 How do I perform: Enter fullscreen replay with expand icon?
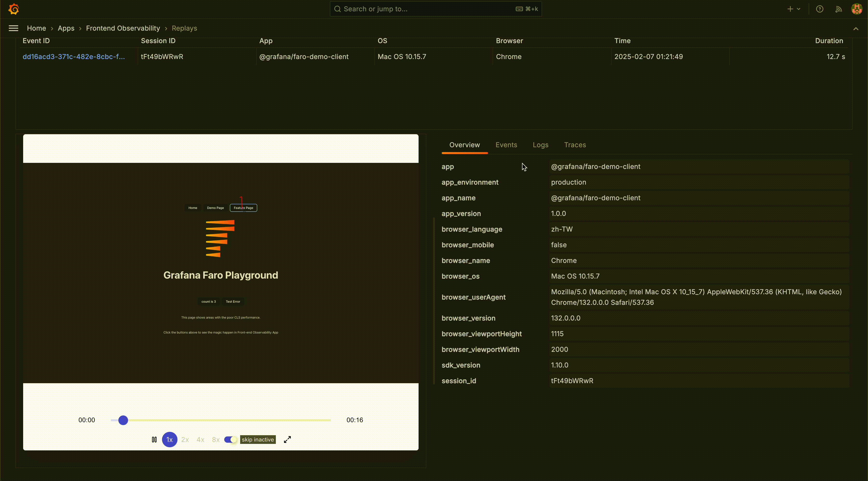[287, 440]
